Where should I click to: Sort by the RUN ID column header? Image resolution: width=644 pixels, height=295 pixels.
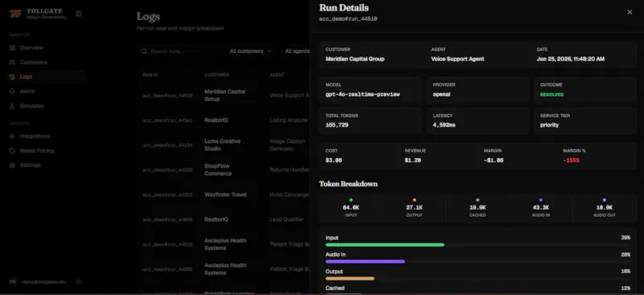tap(151, 75)
